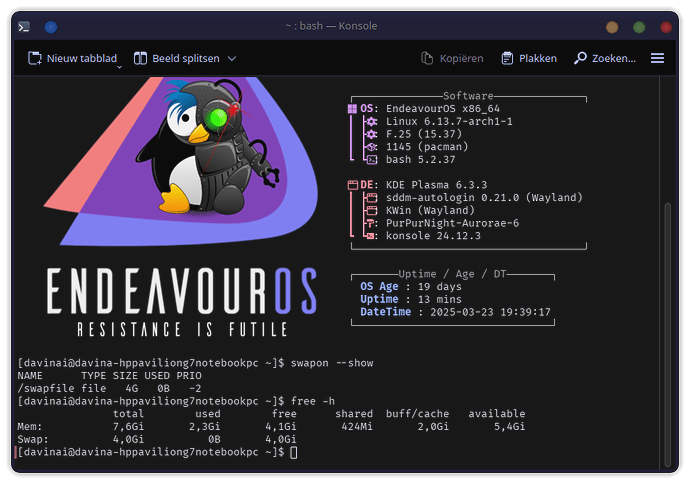
Task: Click the icon beside sddm-autologin
Action: 372,198
